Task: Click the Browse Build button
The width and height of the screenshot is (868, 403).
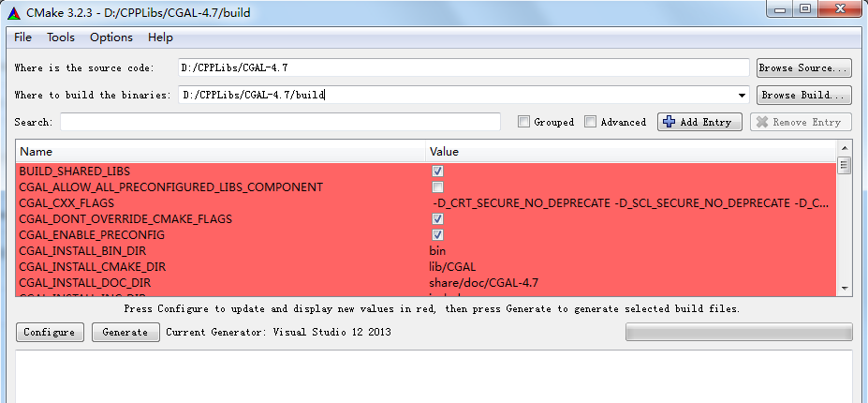Action: [x=803, y=95]
